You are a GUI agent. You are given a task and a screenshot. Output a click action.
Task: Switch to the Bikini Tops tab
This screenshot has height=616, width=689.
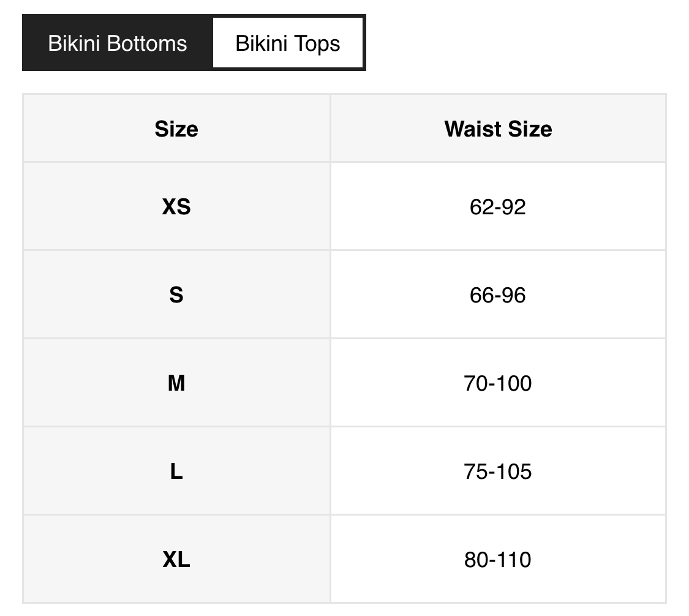(x=288, y=43)
